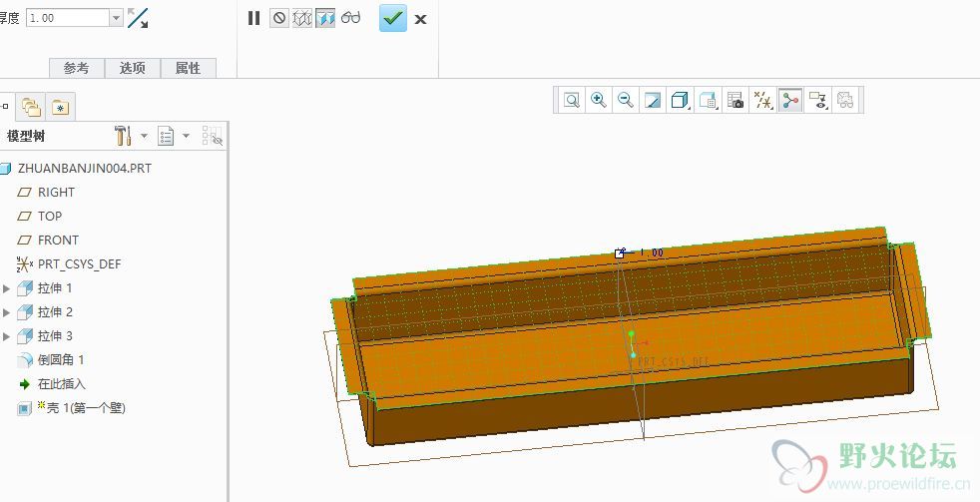Viewport: 980px width, 502px height.
Task: Open the view manager camera icon
Action: pyautogui.click(x=735, y=100)
